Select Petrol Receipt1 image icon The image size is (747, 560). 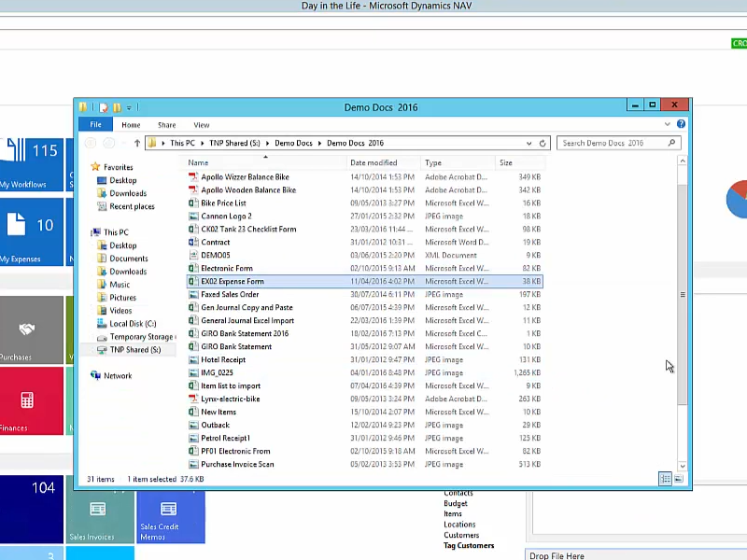193,438
